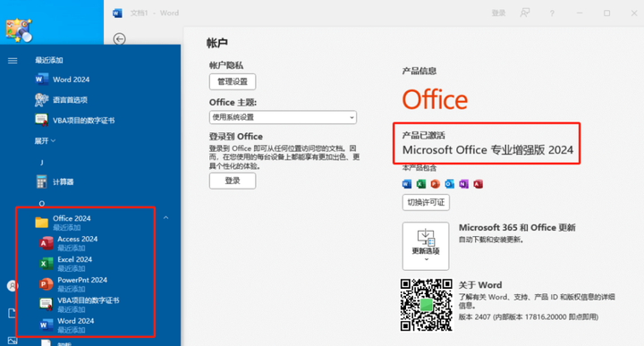Jump to letter O section header

(41, 203)
